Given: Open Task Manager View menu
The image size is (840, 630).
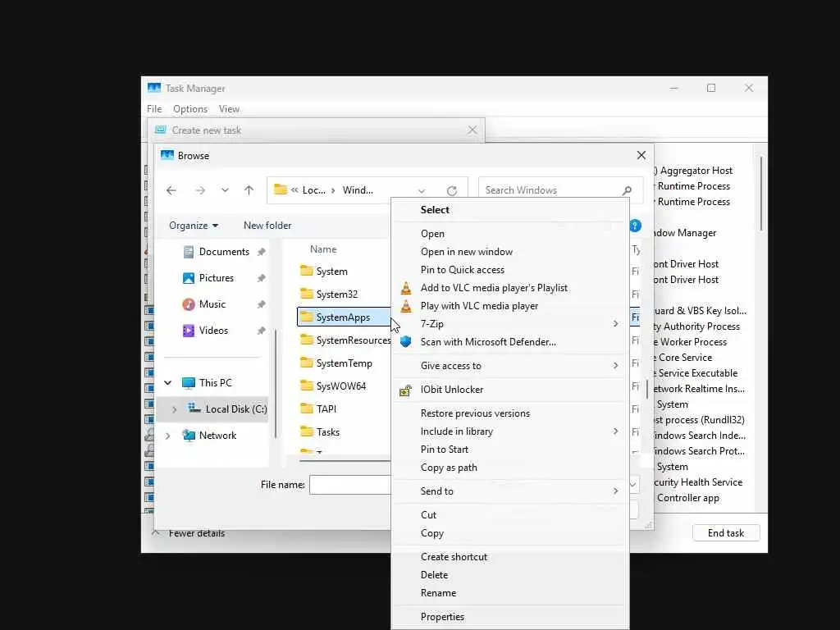Looking at the screenshot, I should tap(229, 109).
